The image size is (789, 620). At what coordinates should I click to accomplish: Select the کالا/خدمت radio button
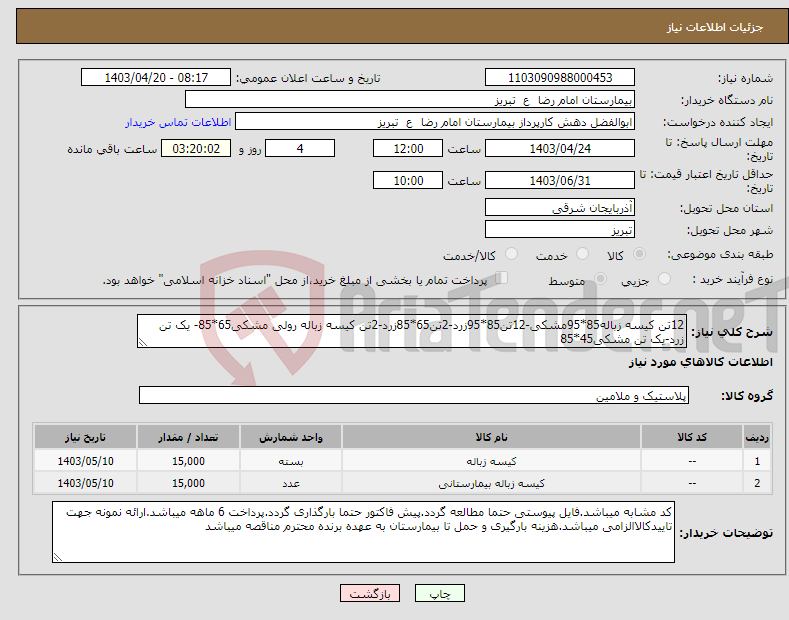pos(511,254)
